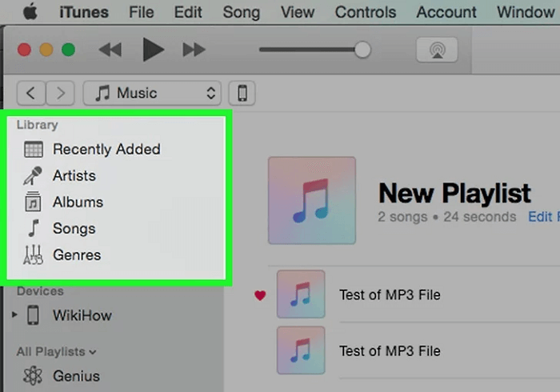560x392 pixels.
Task: Click the Recently Added calendar icon
Action: click(34, 150)
